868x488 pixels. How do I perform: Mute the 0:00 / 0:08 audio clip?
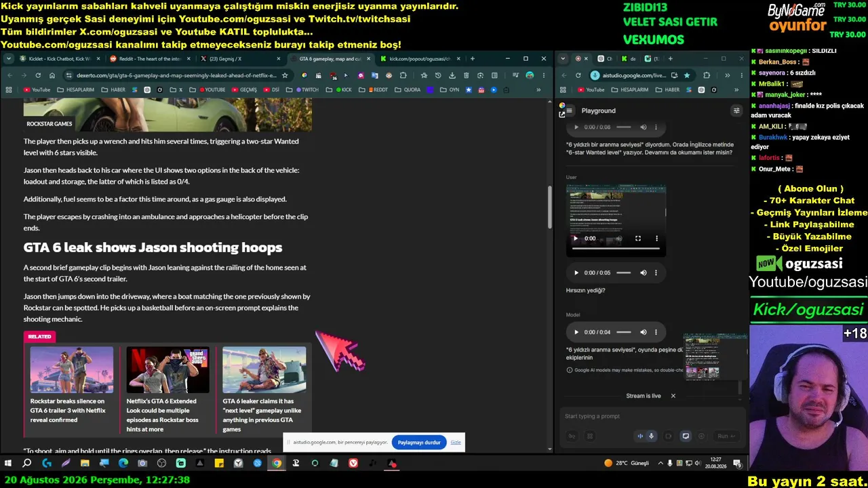coord(644,127)
